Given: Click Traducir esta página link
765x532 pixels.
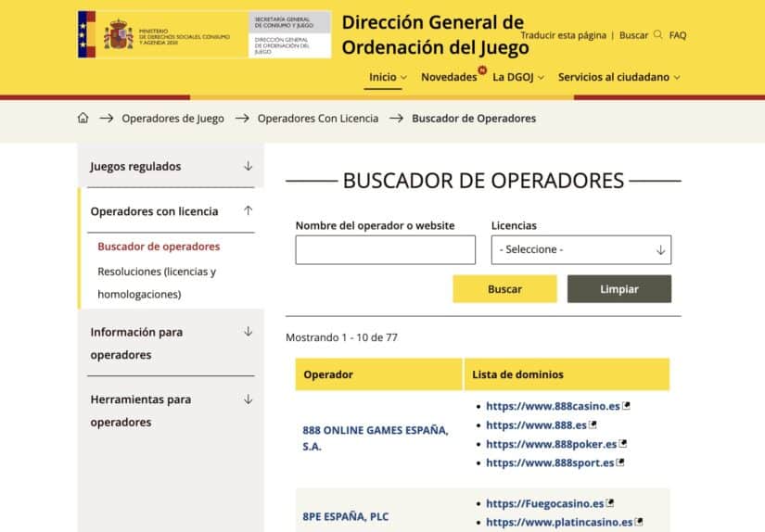Looking at the screenshot, I should 564,35.
